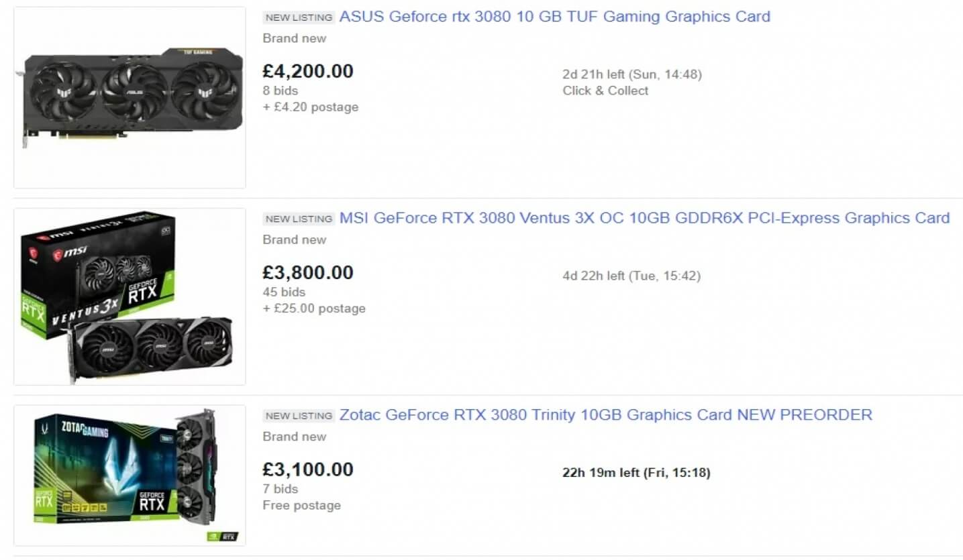Click the £4,200.00 price
Image resolution: width=963 pixels, height=560 pixels.
[308, 71]
